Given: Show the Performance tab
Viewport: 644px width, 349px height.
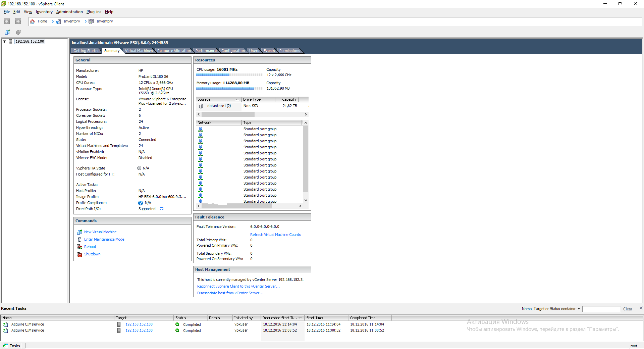Looking at the screenshot, I should point(206,51).
